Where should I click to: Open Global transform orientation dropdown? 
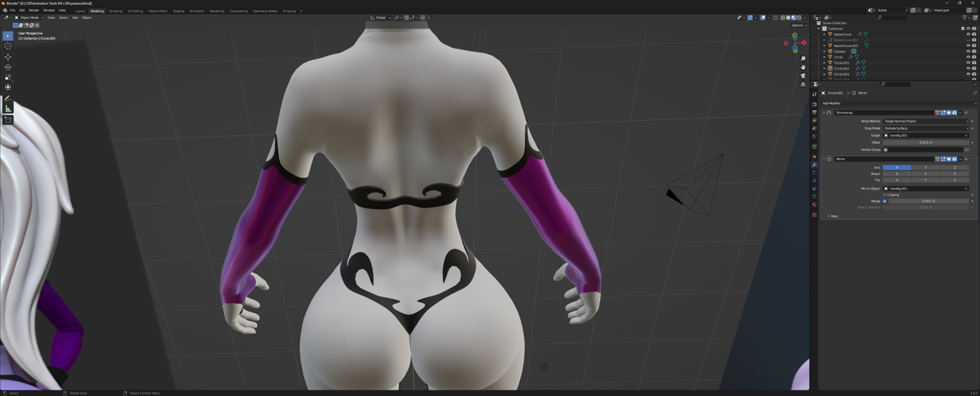pos(381,17)
